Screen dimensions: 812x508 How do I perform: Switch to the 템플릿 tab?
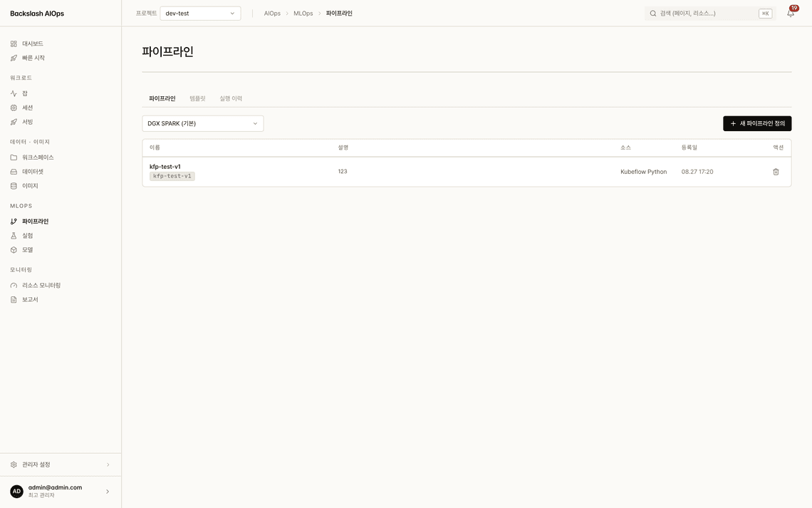pyautogui.click(x=197, y=98)
